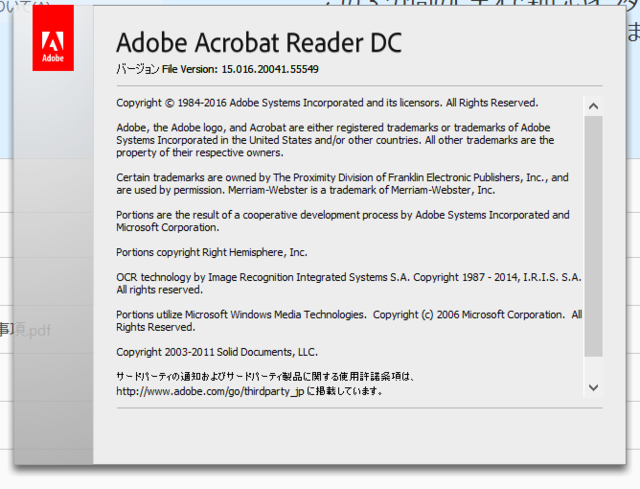Click the scroll down arrow in About dialog
This screenshot has width=640, height=489.
pos(593,387)
